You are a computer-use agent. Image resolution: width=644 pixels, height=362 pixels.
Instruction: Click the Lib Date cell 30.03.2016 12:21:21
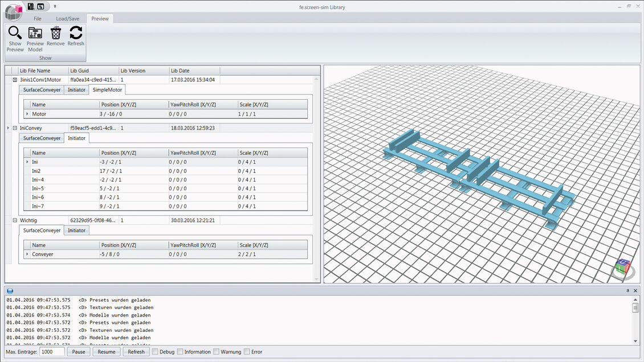(x=194, y=221)
